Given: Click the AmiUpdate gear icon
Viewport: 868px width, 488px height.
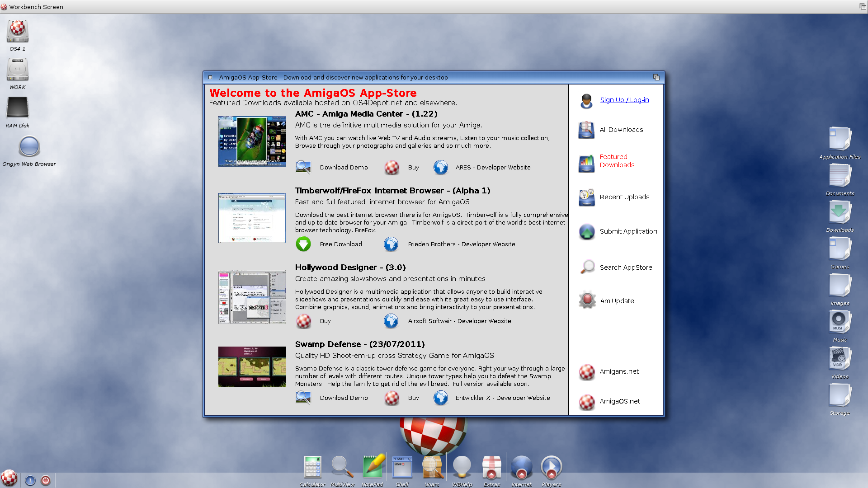Looking at the screenshot, I should point(587,300).
